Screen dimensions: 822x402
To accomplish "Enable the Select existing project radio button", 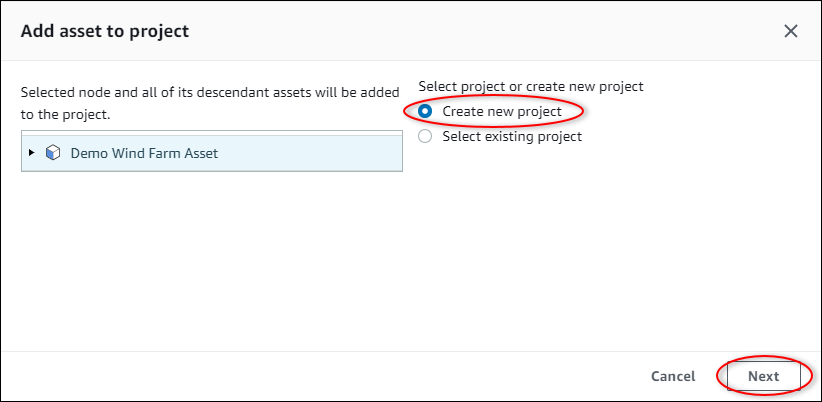I will (x=425, y=136).
